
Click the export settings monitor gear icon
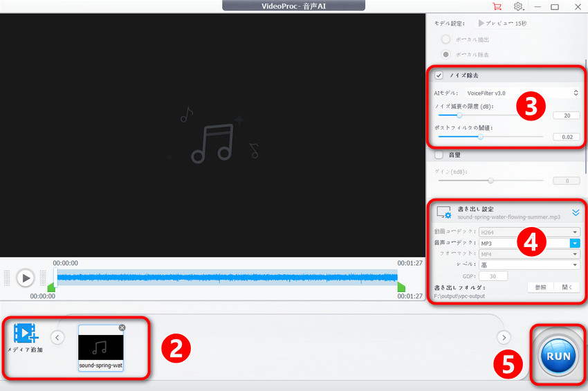[444, 212]
